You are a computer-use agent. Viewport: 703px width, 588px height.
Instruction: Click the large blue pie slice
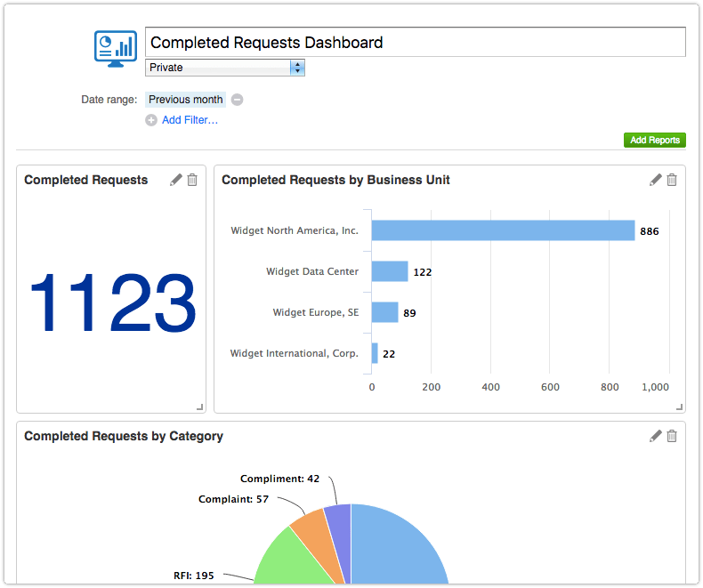pyautogui.click(x=394, y=547)
